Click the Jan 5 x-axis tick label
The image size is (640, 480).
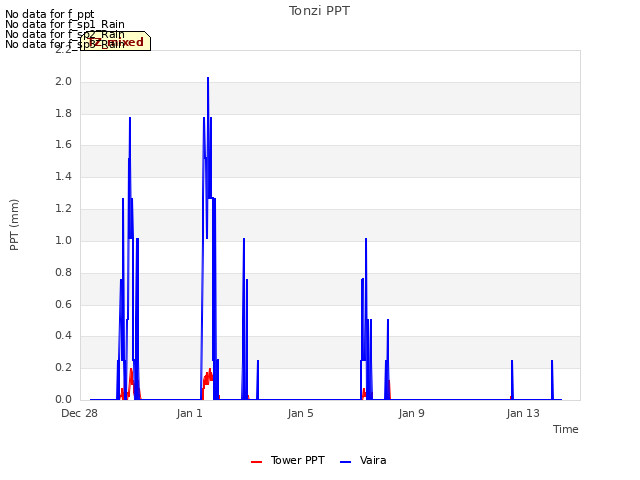[x=300, y=413]
